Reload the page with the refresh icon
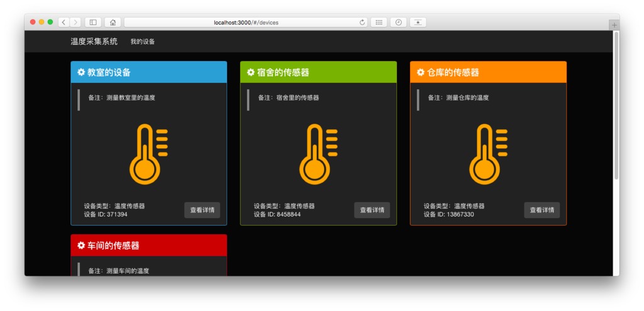This screenshot has height=311, width=644. tap(362, 23)
